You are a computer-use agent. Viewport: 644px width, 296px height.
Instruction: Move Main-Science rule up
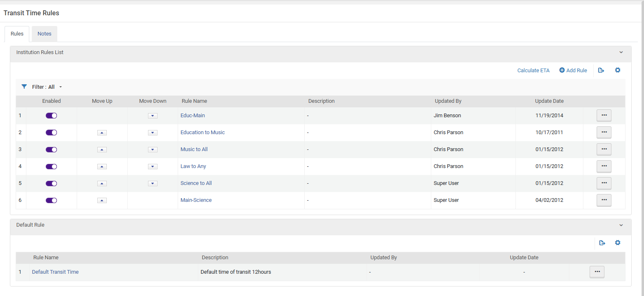(102, 200)
